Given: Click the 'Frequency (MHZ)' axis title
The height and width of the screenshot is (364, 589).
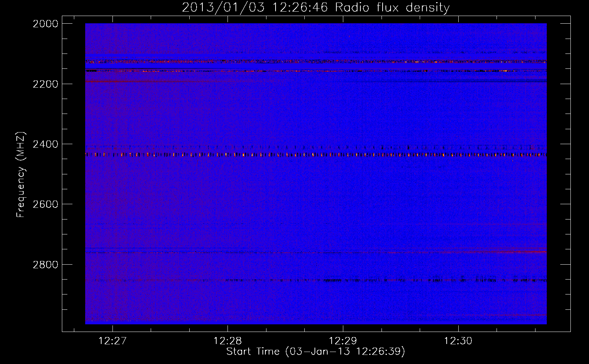Looking at the screenshot, I should tap(21, 174).
